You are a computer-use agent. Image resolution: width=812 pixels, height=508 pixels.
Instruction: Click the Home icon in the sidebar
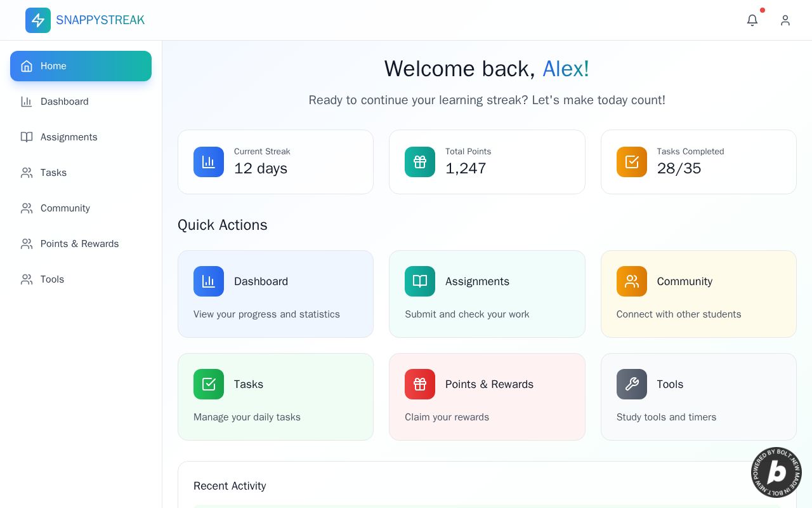point(27,66)
